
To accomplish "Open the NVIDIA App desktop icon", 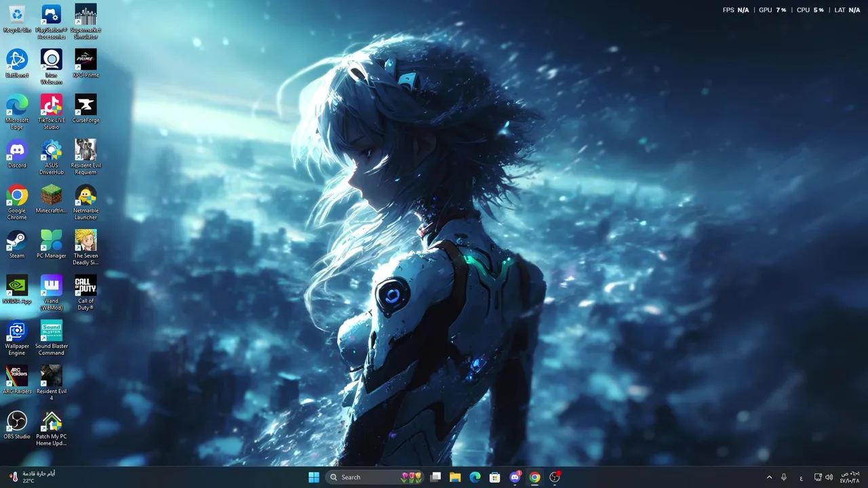I will pyautogui.click(x=17, y=289).
